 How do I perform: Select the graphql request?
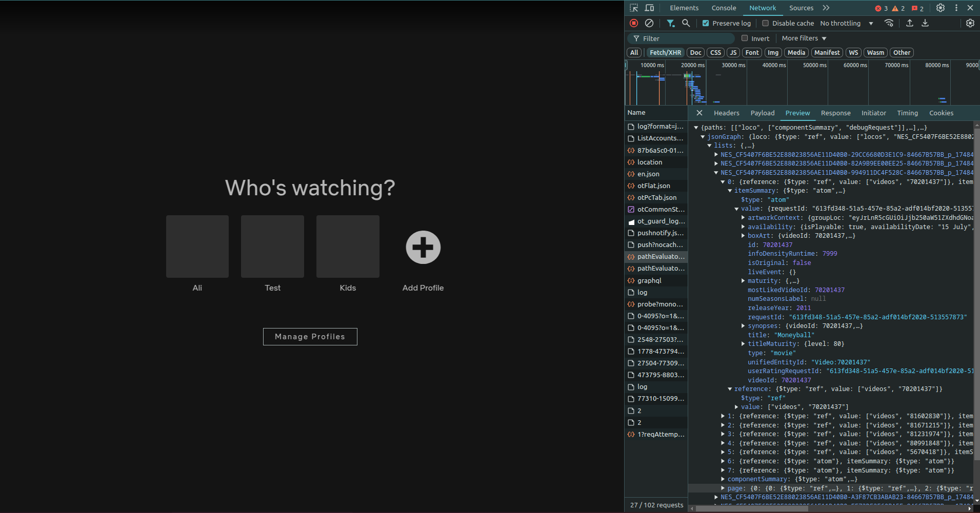point(656,280)
